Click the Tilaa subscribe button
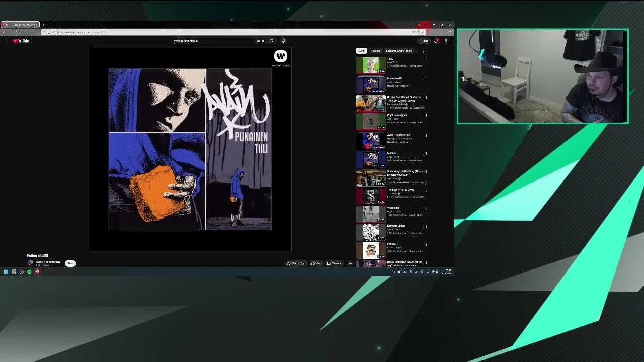Screen dimensions: 644x362 click(70, 263)
